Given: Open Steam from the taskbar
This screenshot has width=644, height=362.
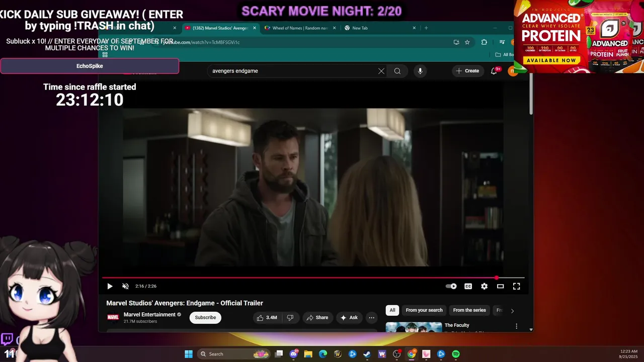Looking at the screenshot, I should (367, 354).
